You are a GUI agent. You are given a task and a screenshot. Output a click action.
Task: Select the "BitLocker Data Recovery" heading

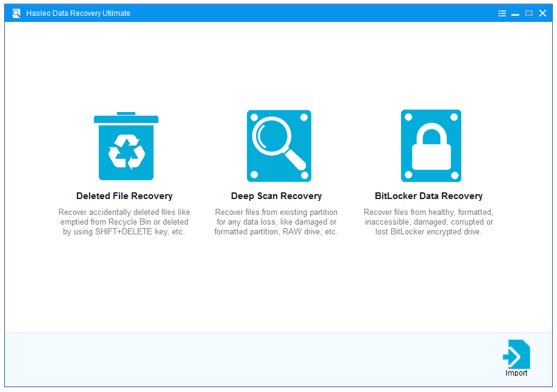point(429,196)
